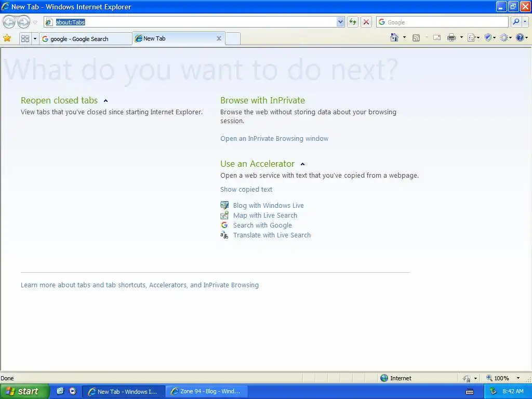Viewport: 532px width, 399px height.
Task: Open the zoom level dropdown arrow
Action: tap(518, 378)
